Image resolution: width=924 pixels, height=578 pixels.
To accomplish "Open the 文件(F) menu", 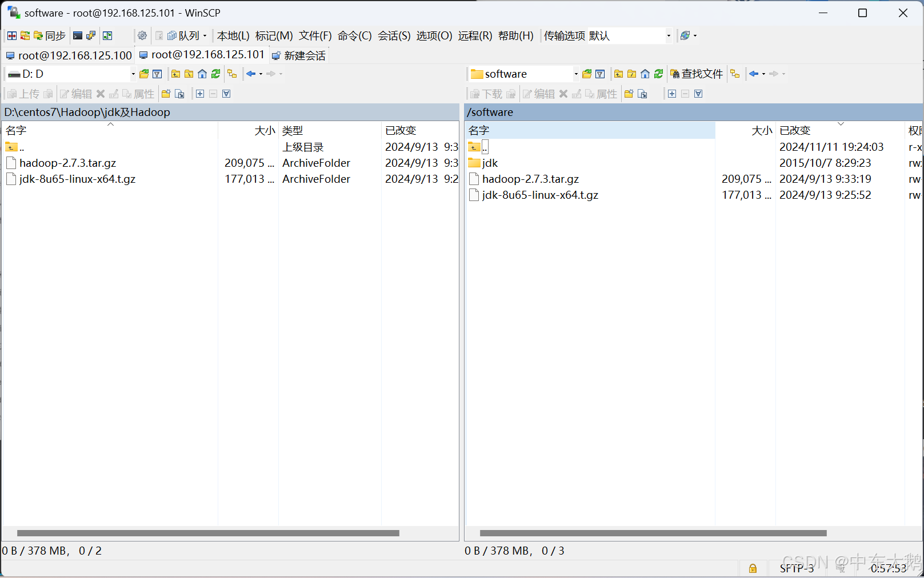I will (x=315, y=36).
